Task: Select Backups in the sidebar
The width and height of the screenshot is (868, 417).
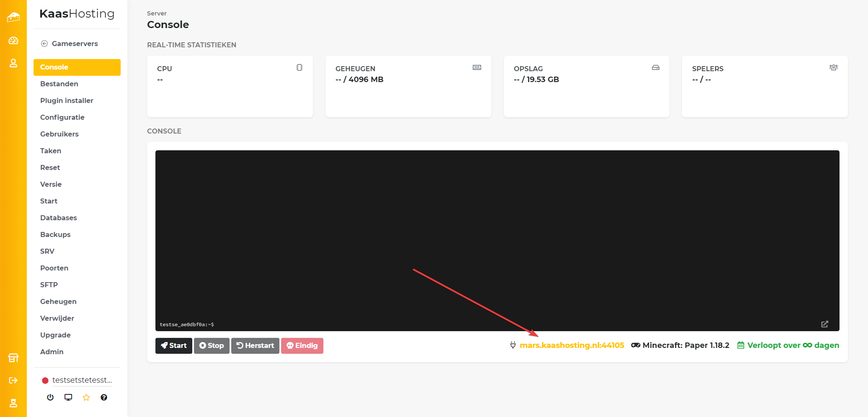Action: pos(55,234)
